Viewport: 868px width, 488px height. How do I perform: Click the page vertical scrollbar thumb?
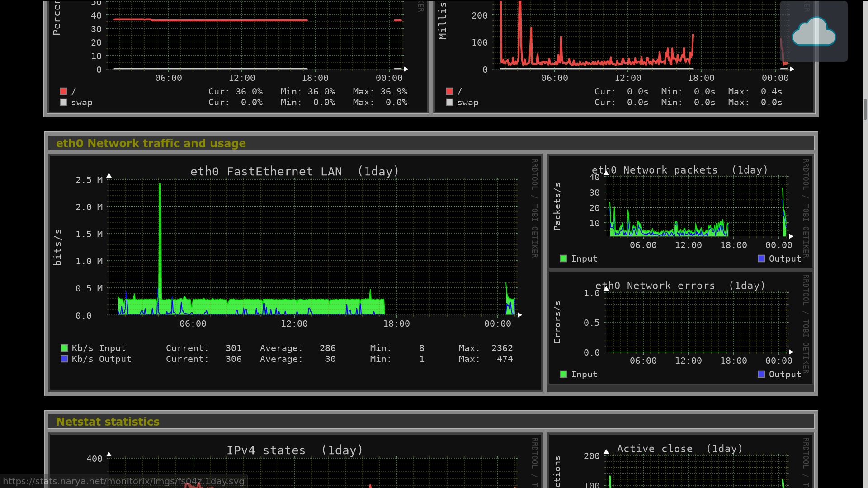[x=865, y=109]
